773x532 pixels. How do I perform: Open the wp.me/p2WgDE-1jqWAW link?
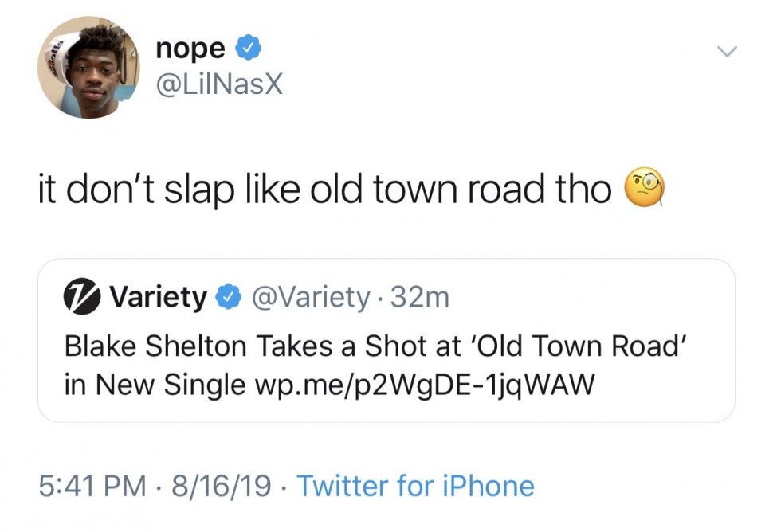424,385
